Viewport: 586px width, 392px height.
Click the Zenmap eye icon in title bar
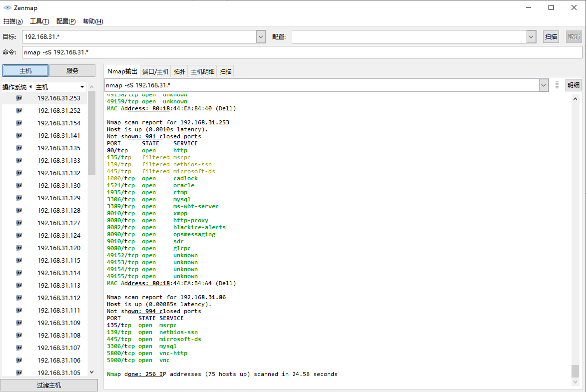[7, 7]
